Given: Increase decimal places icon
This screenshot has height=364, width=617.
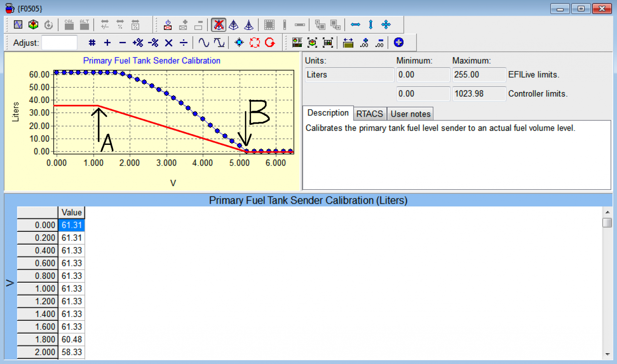Looking at the screenshot, I should 364,42.
